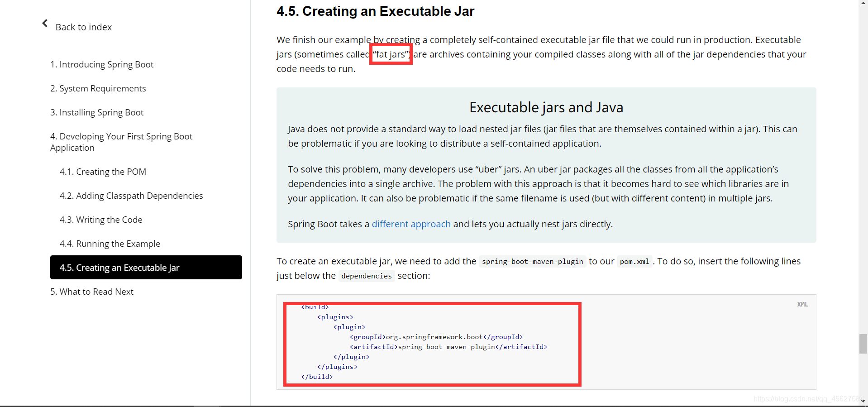Open the Back to index link

coord(84,27)
